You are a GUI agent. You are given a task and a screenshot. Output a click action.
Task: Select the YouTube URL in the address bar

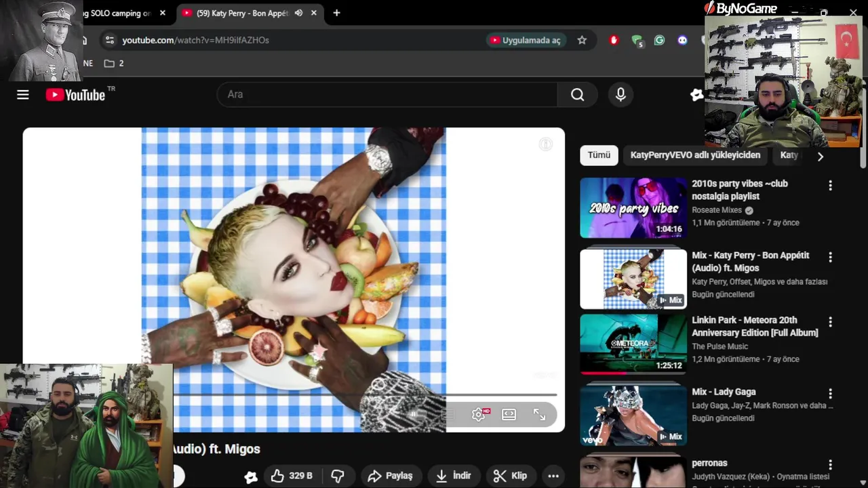pos(195,40)
